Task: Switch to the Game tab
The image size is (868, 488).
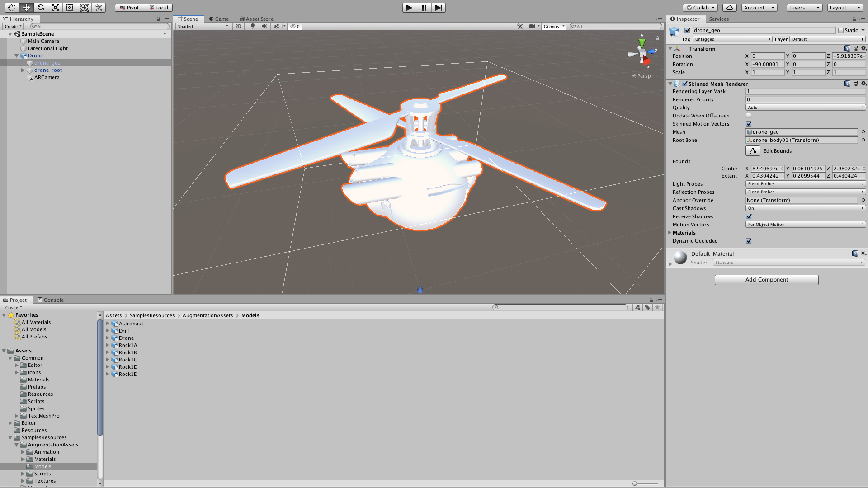Action: pos(220,19)
